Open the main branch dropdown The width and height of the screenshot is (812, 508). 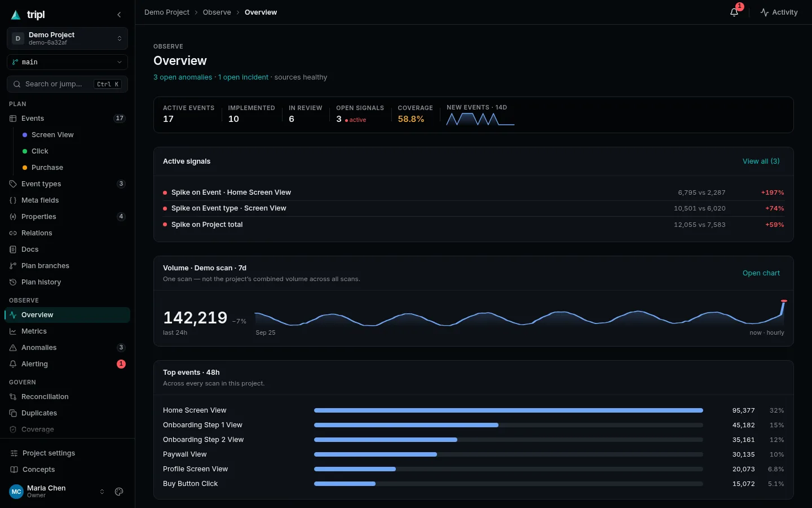point(67,62)
